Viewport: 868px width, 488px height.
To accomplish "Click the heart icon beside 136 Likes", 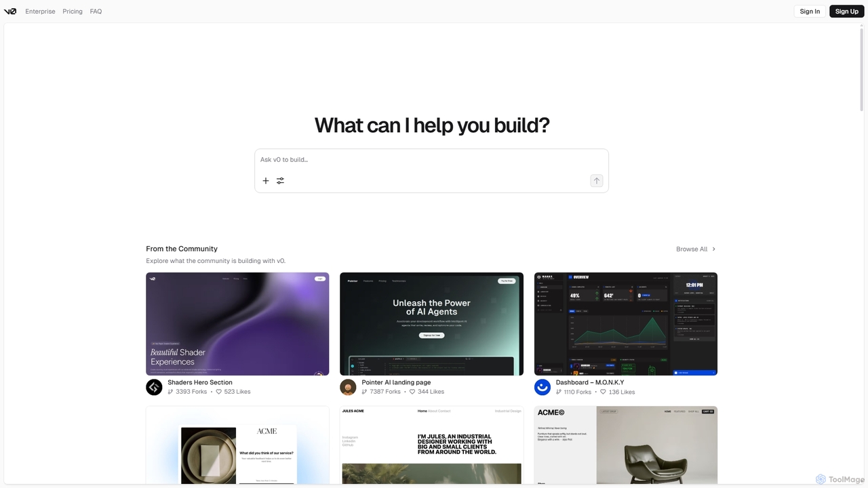I will point(604,392).
